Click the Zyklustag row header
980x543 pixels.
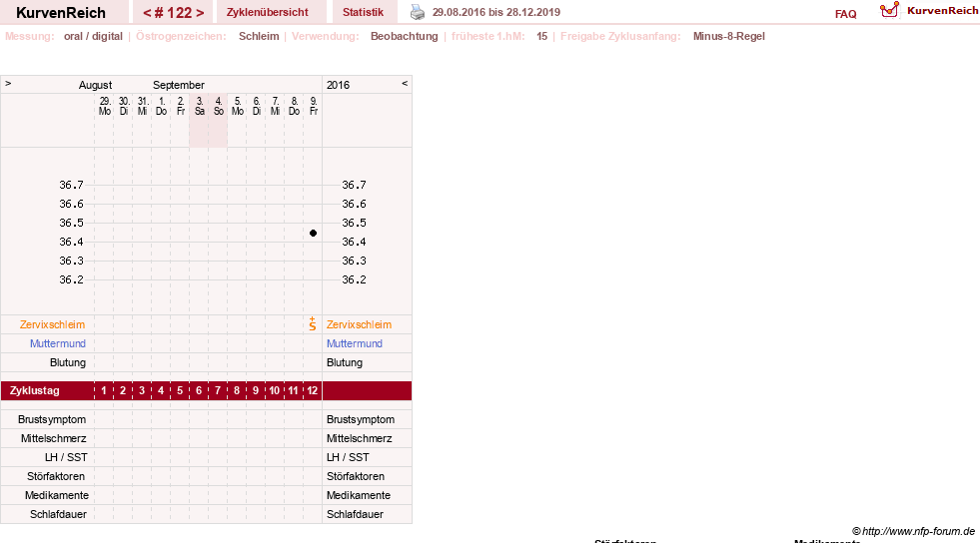pos(35,390)
